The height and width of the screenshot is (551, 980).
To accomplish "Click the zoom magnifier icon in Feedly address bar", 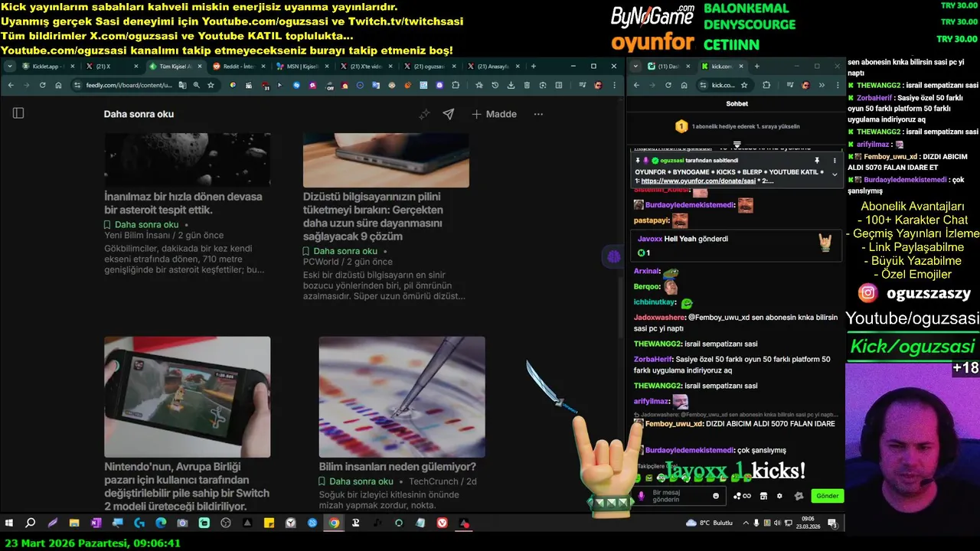I will point(197,85).
